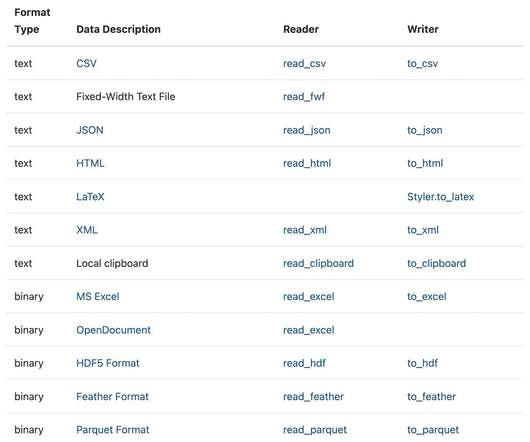The width and height of the screenshot is (530, 442).
Task: Click the read_parquet reader link
Action: click(x=315, y=430)
